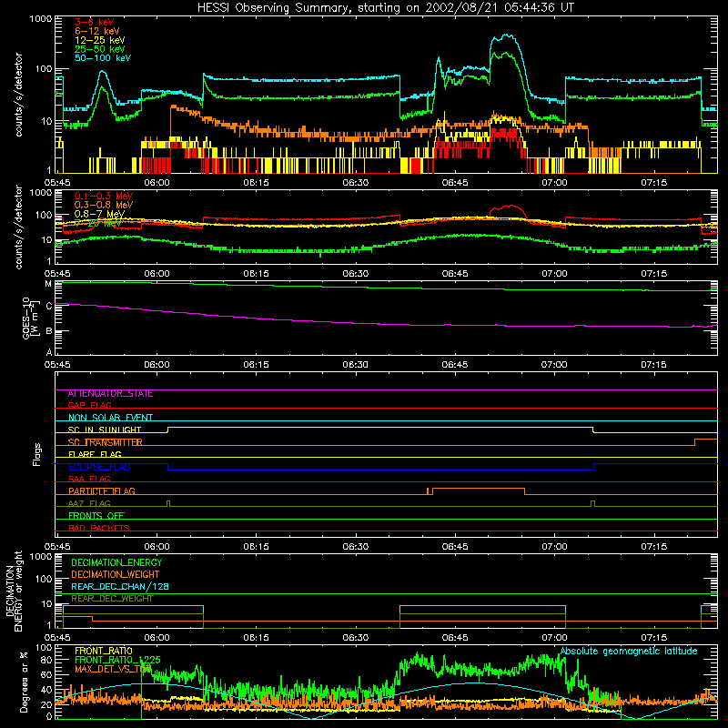
Task: Click the ECLIPSE_FLAG label
Action: click(99, 467)
